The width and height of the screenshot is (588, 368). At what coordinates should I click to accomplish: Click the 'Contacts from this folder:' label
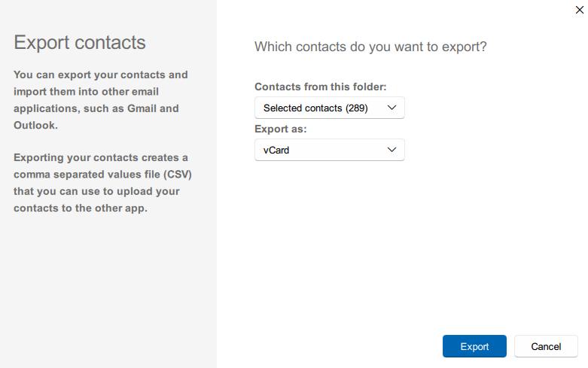pyautogui.click(x=320, y=87)
